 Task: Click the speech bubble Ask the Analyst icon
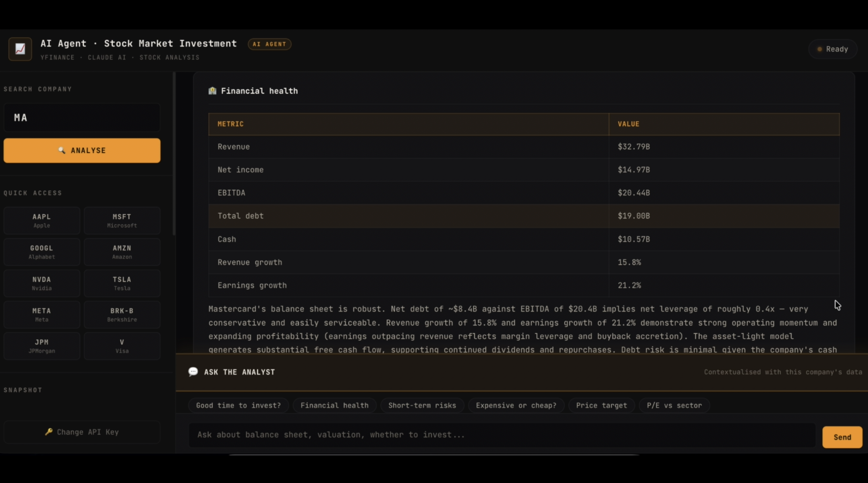193,372
